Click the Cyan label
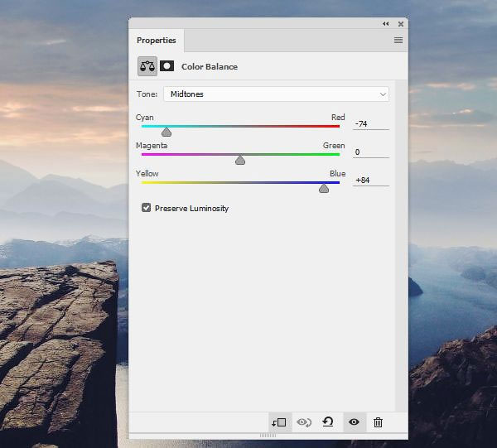Image resolution: width=497 pixels, height=448 pixels. pos(144,118)
